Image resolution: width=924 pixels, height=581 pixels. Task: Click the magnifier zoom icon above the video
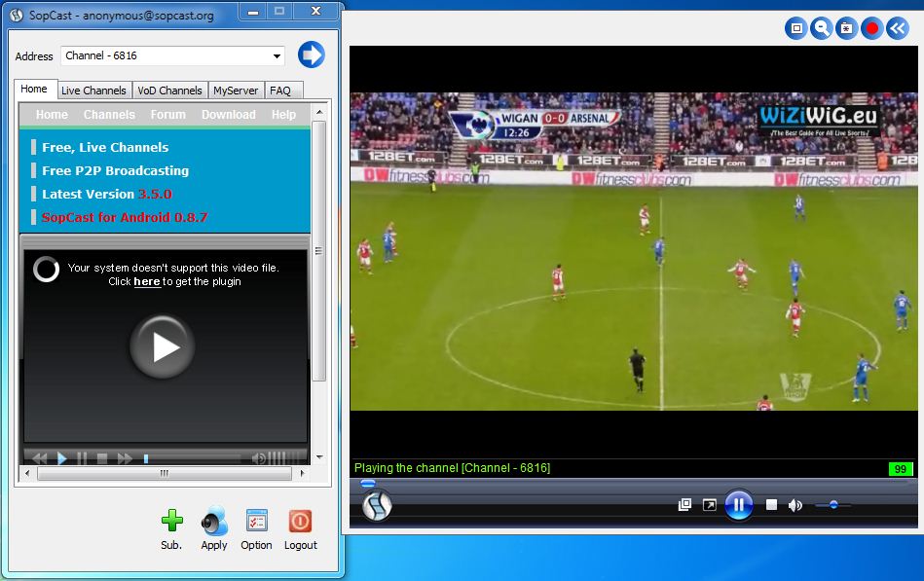821,27
